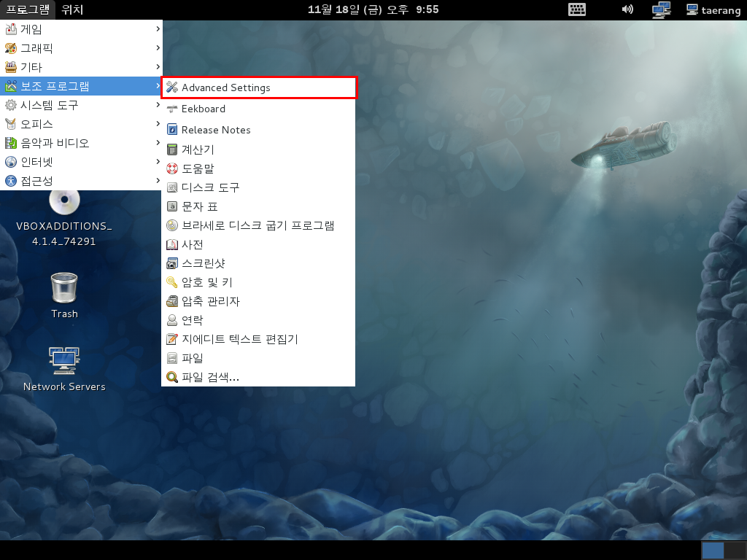Click the archive icon beside 압축 관리자

[x=172, y=301]
